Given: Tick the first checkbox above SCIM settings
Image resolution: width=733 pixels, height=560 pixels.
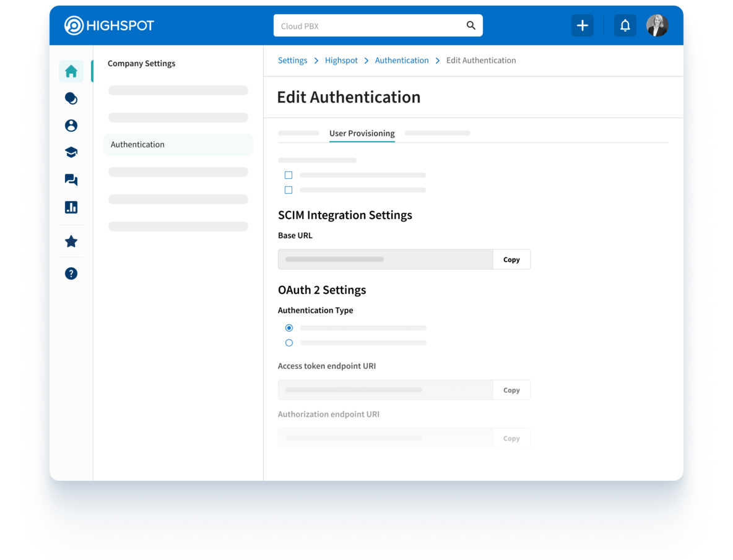Looking at the screenshot, I should 288,175.
